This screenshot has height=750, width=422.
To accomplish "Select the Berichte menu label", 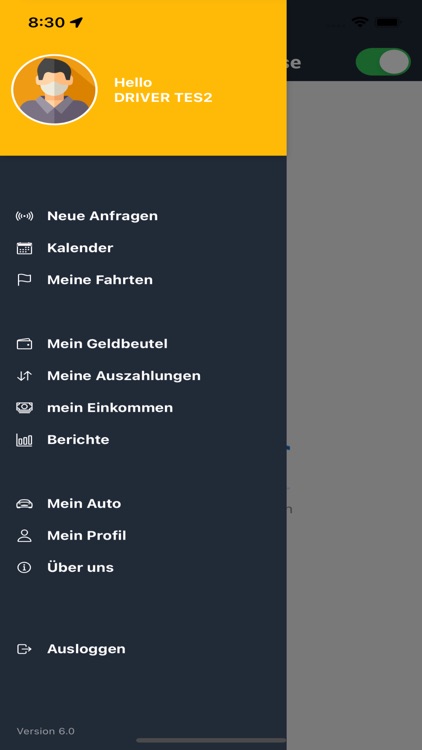I will click(78, 440).
